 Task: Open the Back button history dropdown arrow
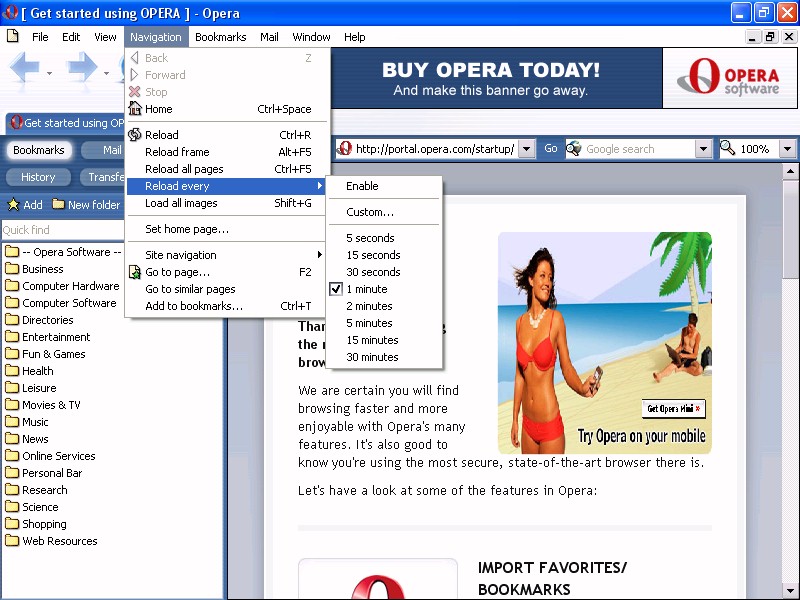tap(49, 73)
